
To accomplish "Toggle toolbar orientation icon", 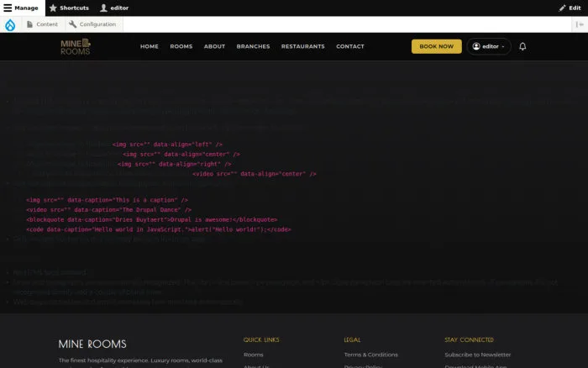I will pos(580,24).
